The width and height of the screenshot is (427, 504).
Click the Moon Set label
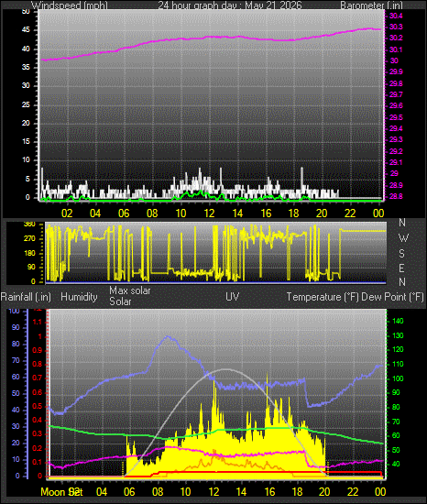tap(61, 492)
